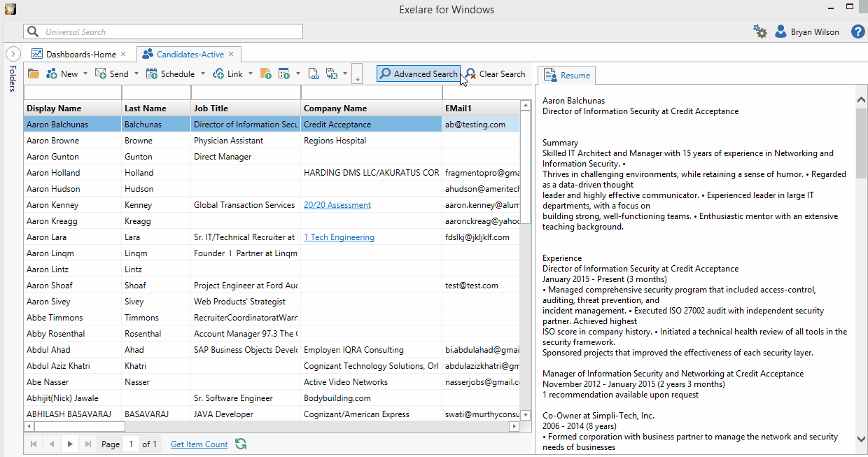This screenshot has height=457, width=868.
Task: Select the Aaron Browne row
Action: 272,141
